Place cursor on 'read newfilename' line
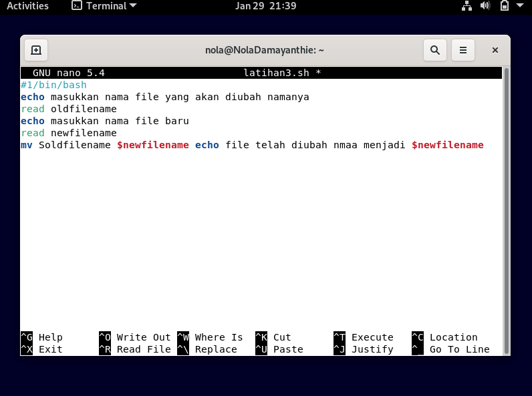Screen dimensions: 532x396 pyautogui.click(x=69, y=133)
